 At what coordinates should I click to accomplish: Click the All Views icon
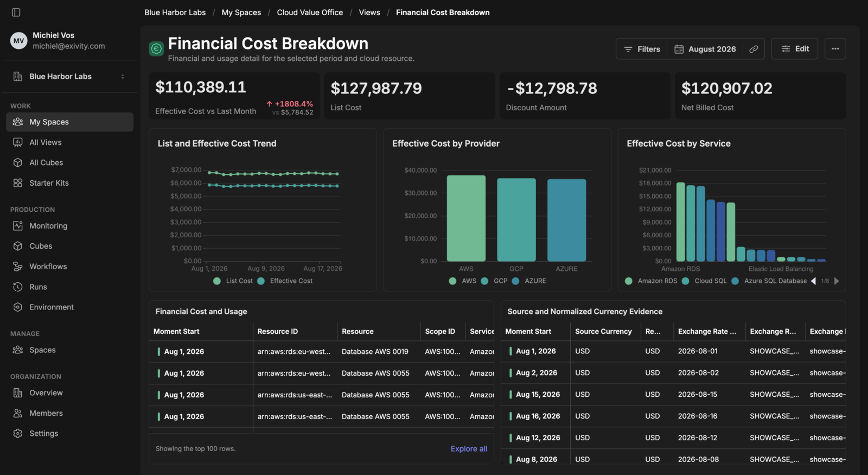(x=18, y=142)
